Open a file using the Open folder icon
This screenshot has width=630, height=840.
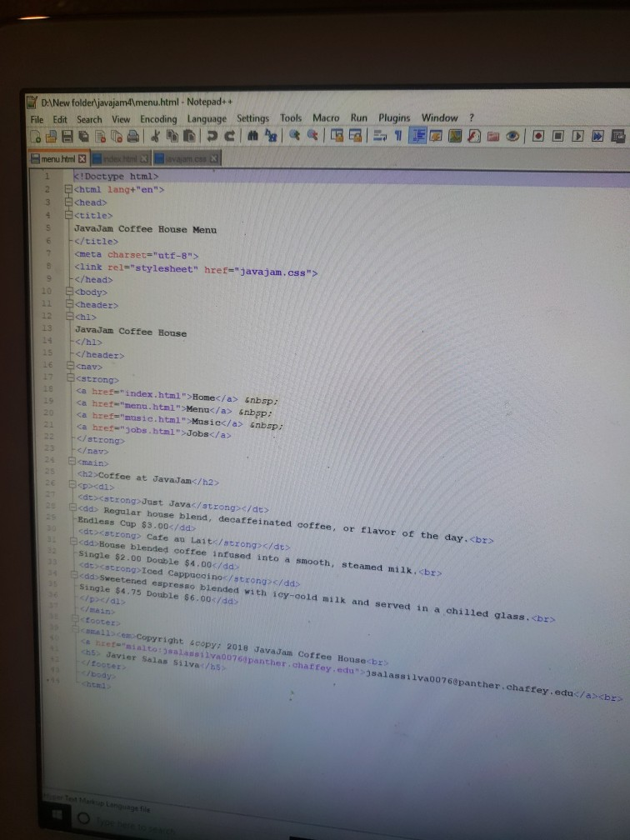pyautogui.click(x=51, y=137)
